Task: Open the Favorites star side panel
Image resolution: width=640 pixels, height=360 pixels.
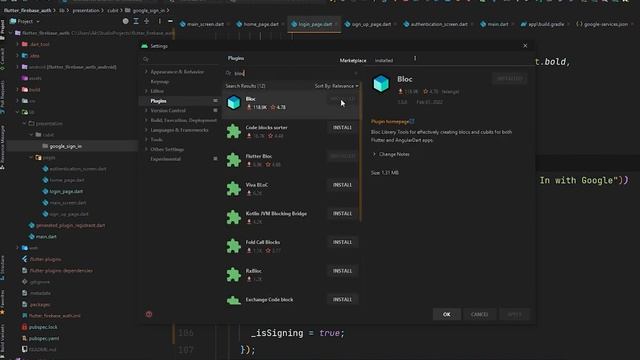Action: click(2, 302)
